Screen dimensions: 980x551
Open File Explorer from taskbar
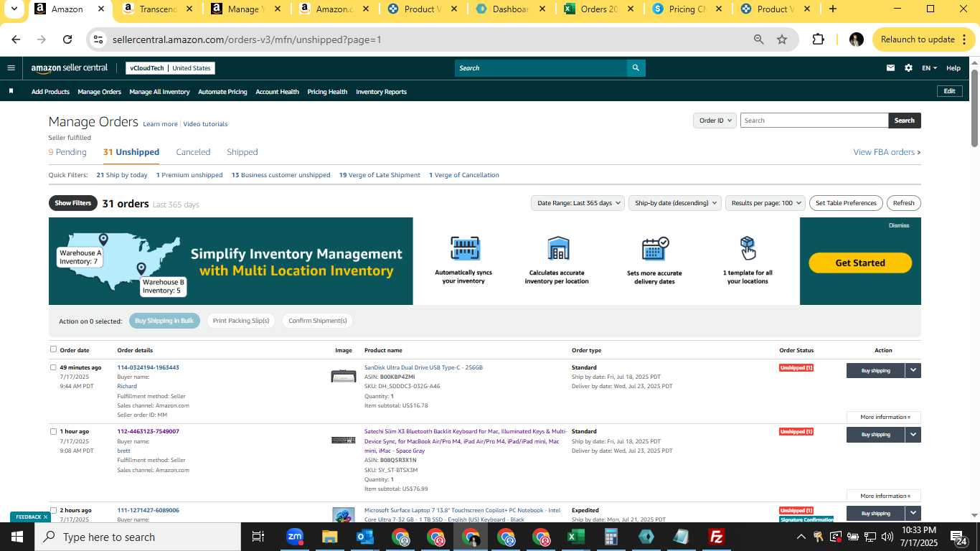tap(329, 537)
